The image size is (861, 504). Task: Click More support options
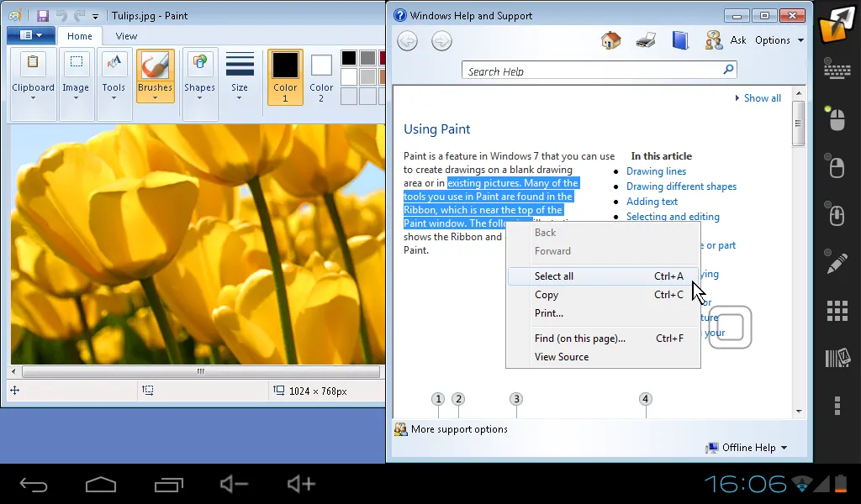click(x=451, y=429)
